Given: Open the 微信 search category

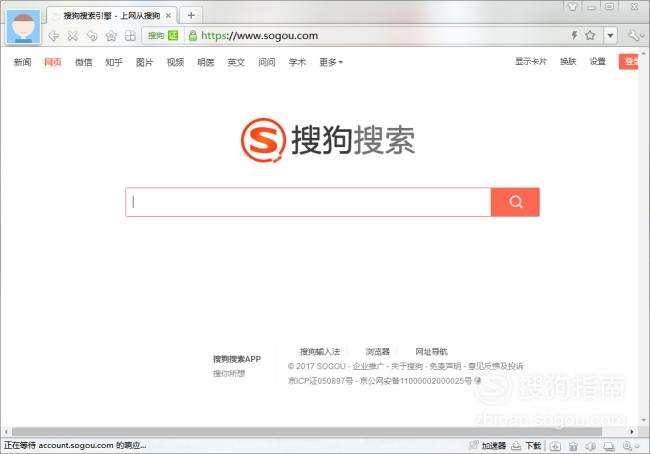Looking at the screenshot, I should coord(83,62).
